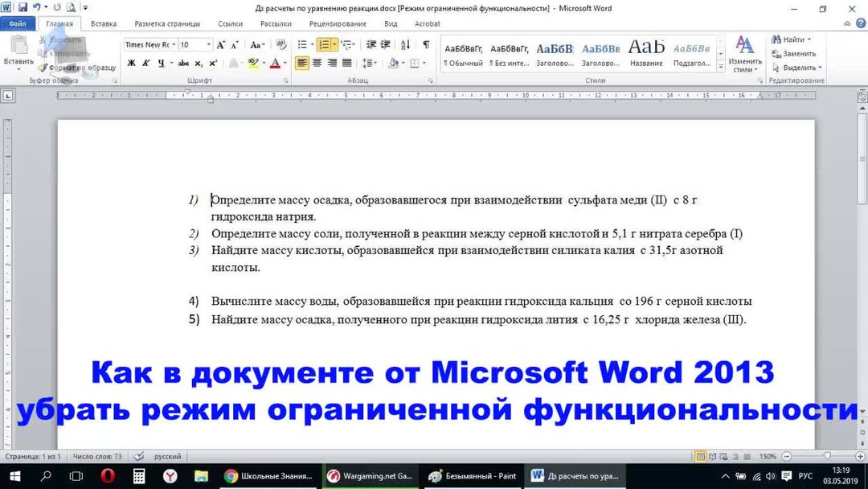Toggle subscript x₂ formatting
Viewport: 868px width, 489px height.
199,63
